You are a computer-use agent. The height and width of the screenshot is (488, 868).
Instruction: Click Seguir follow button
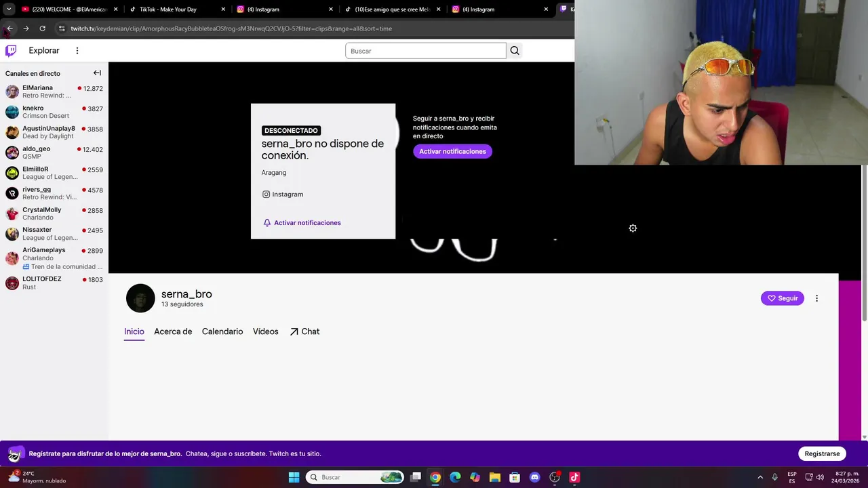[x=783, y=298]
